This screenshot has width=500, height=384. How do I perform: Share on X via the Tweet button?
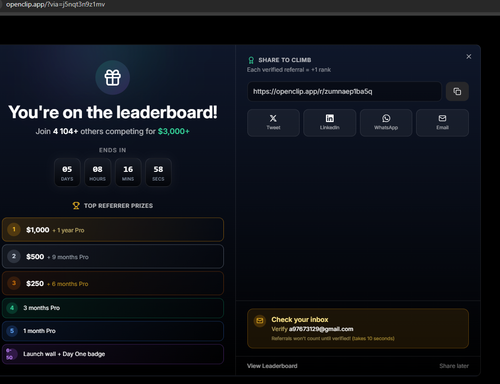[273, 122]
